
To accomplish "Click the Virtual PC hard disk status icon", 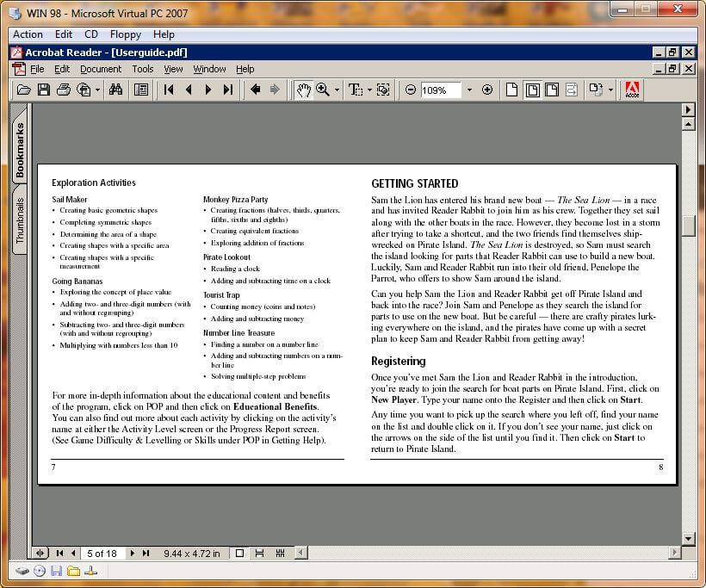I will pos(22,572).
